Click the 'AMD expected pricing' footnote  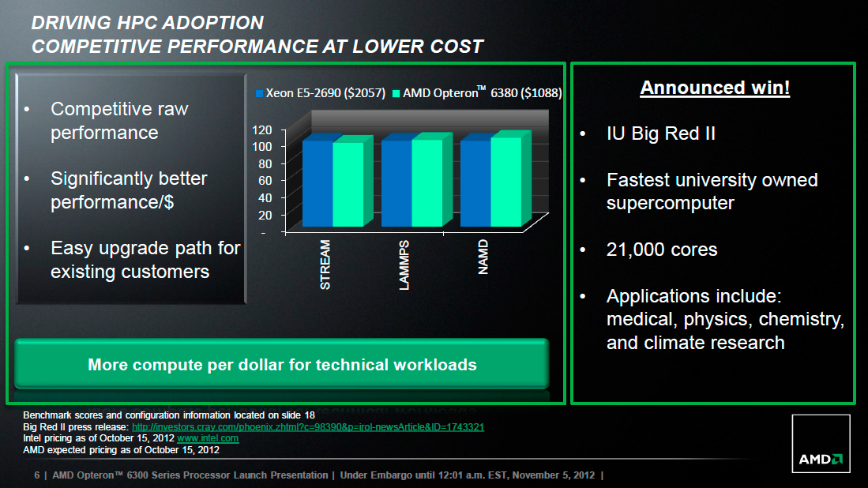click(x=121, y=450)
